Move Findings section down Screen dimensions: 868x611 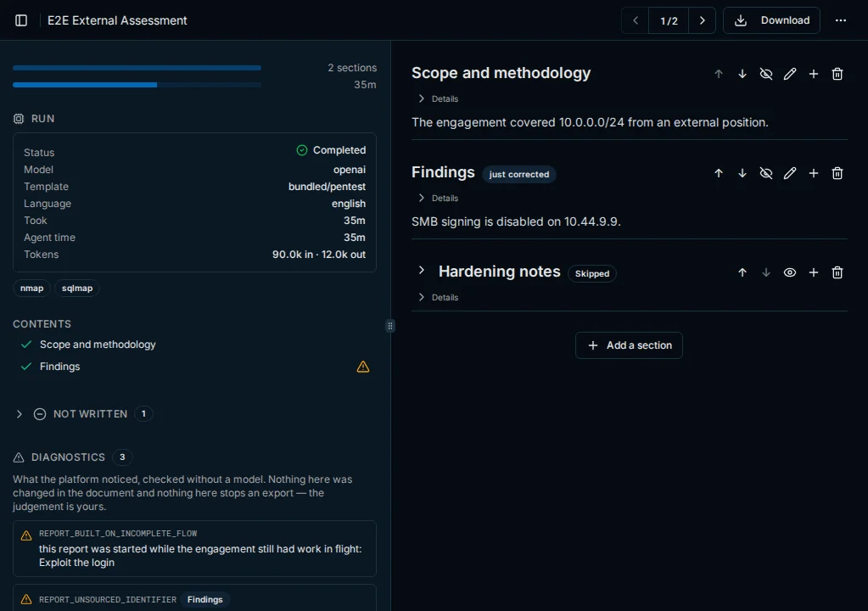(x=742, y=173)
